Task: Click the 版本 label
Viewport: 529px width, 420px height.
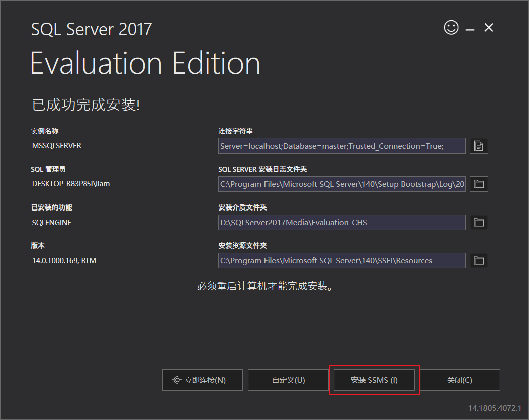Action: (x=38, y=246)
